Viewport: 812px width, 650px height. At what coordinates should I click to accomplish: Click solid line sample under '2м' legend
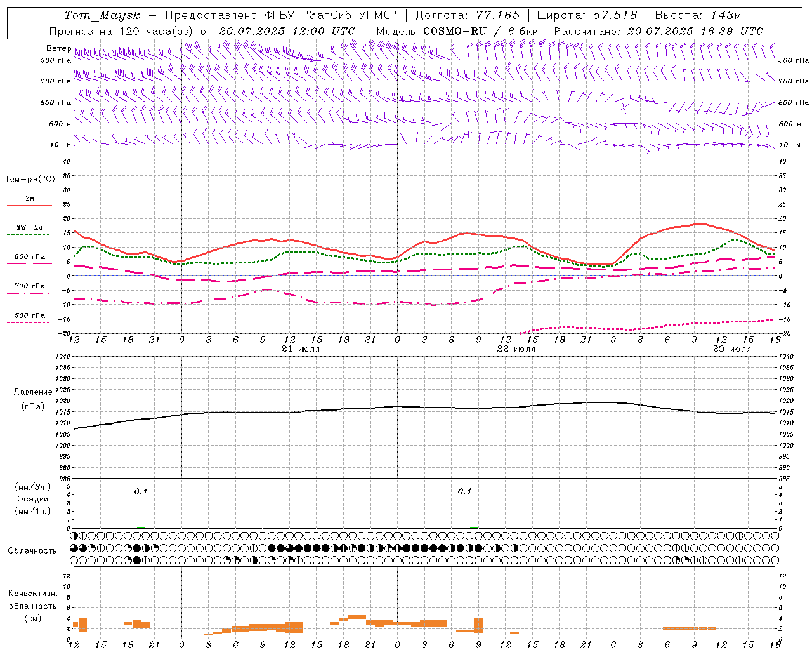coord(29,206)
